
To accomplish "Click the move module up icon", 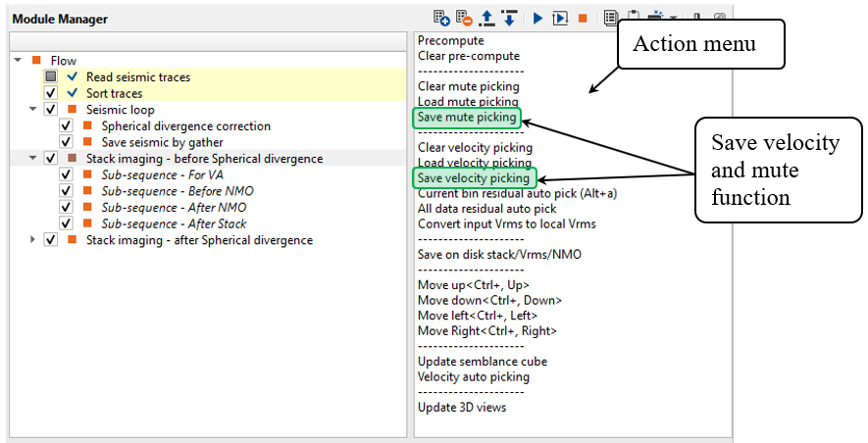I will coord(487,18).
